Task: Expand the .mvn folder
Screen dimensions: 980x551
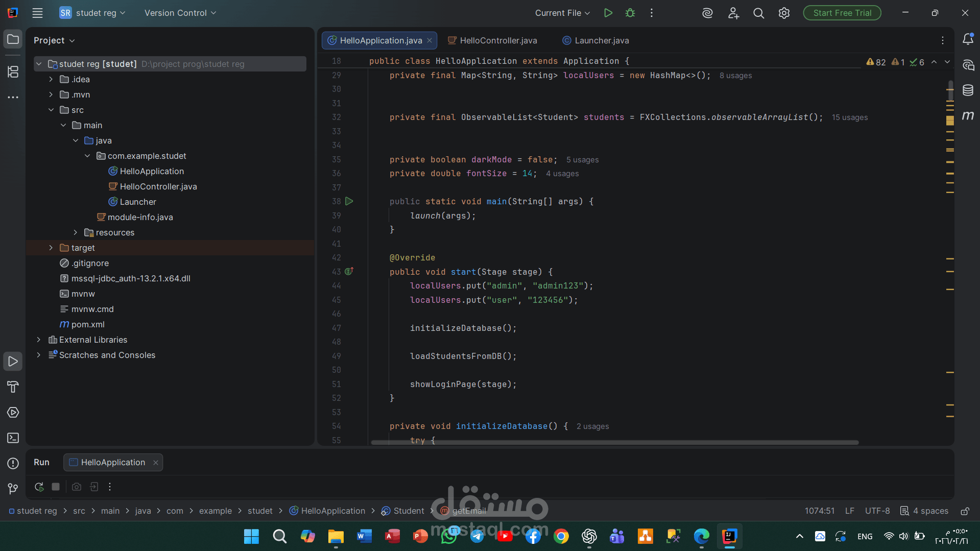Action: [x=51, y=94]
